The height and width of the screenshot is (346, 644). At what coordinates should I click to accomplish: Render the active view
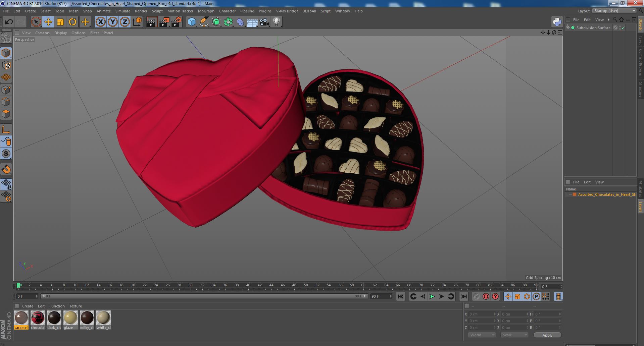152,22
